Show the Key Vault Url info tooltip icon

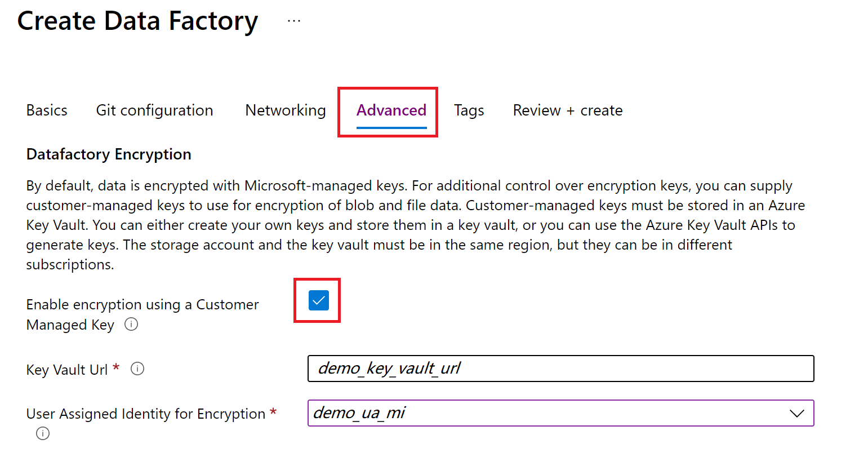(137, 369)
